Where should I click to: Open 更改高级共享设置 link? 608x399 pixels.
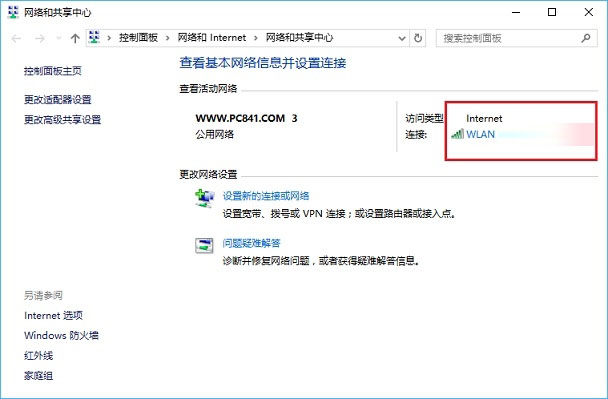(x=62, y=119)
